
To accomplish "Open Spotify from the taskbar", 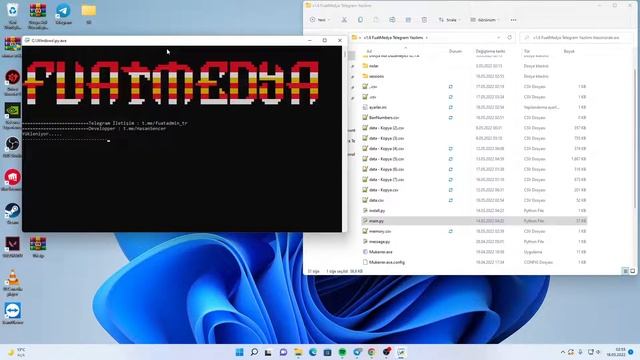I will point(342,352).
